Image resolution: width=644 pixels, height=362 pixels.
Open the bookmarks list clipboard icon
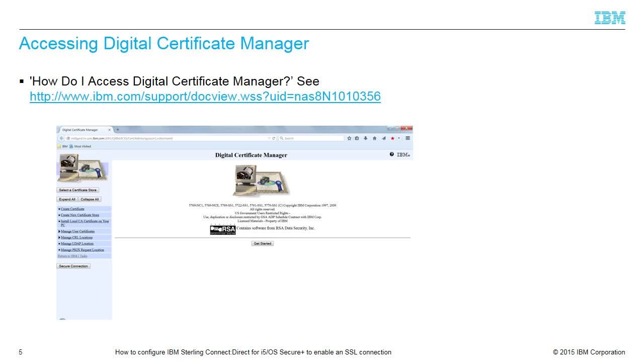(357, 138)
